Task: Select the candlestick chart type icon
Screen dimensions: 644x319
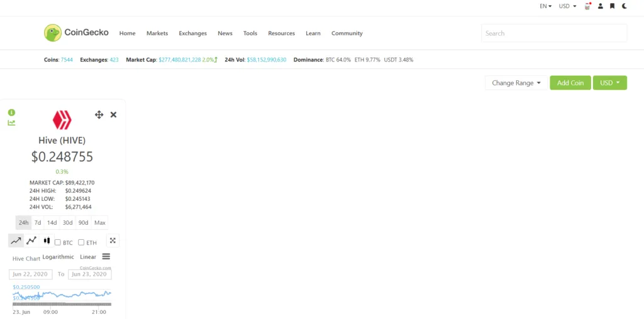Action: [47, 241]
